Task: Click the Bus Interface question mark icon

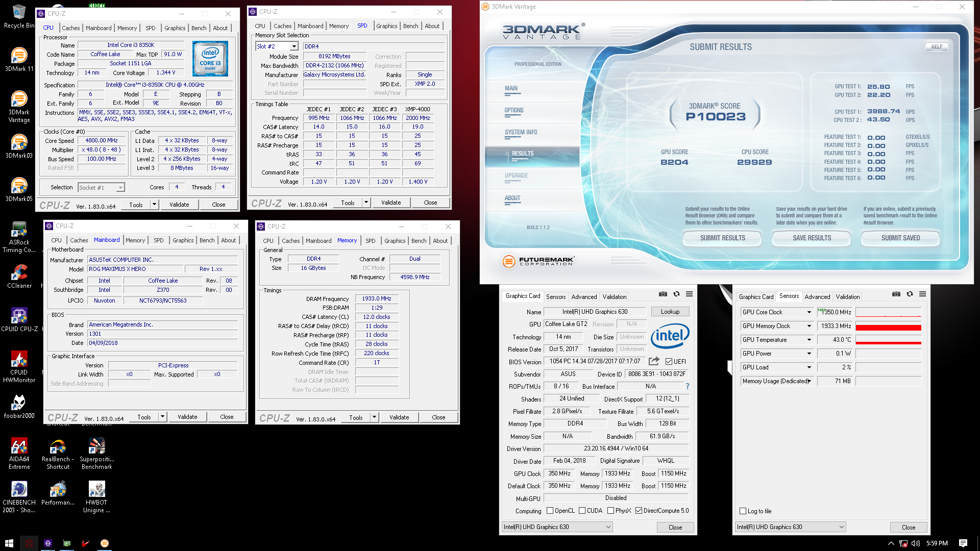Action: click(x=687, y=386)
